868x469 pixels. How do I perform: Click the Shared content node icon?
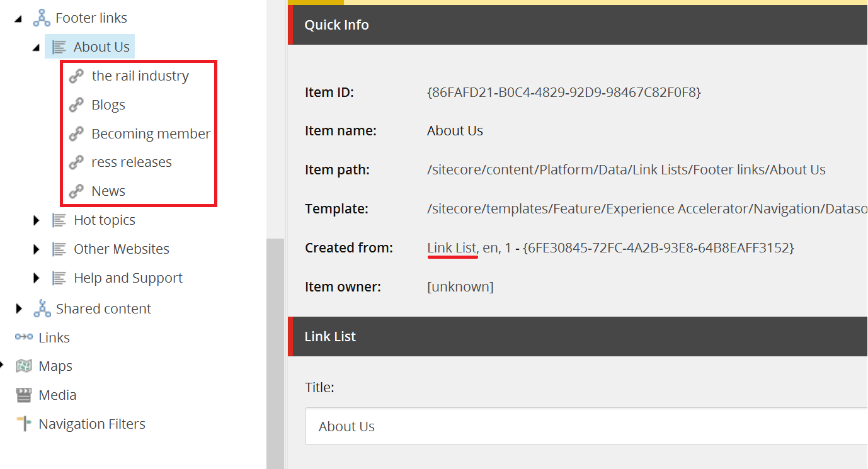(42, 308)
